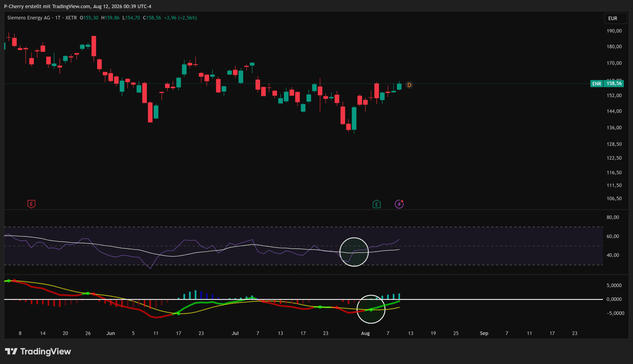Click the 25 date label on the time axis

pyautogui.click(x=456, y=333)
